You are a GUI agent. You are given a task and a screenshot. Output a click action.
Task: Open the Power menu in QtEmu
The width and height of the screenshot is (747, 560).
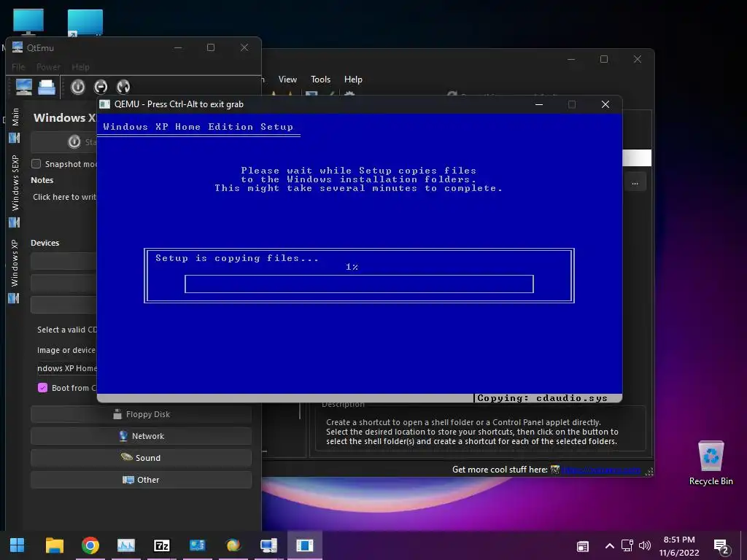click(48, 67)
